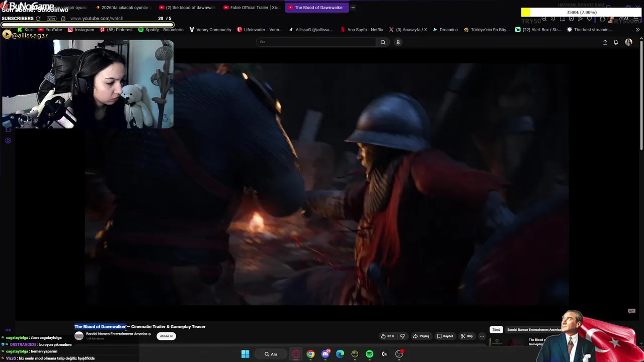Open Opera GX from taskbar
Image resolution: width=644 pixels, height=362 pixels.
click(296, 354)
